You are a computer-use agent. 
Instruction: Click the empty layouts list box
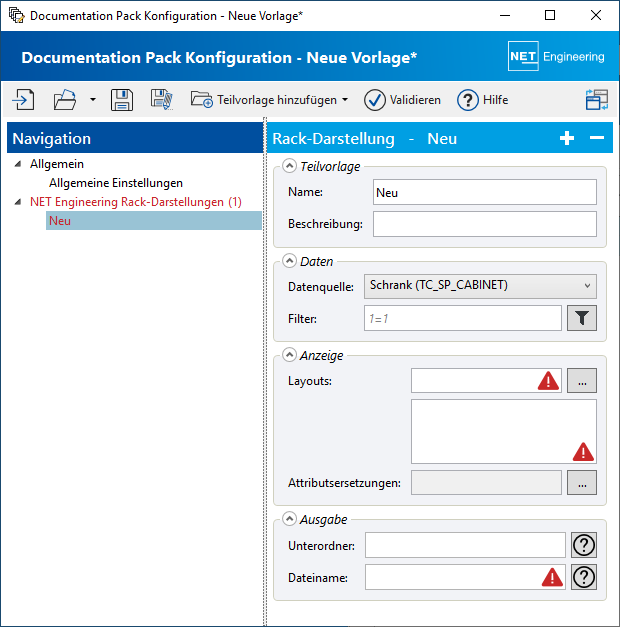coord(504,431)
